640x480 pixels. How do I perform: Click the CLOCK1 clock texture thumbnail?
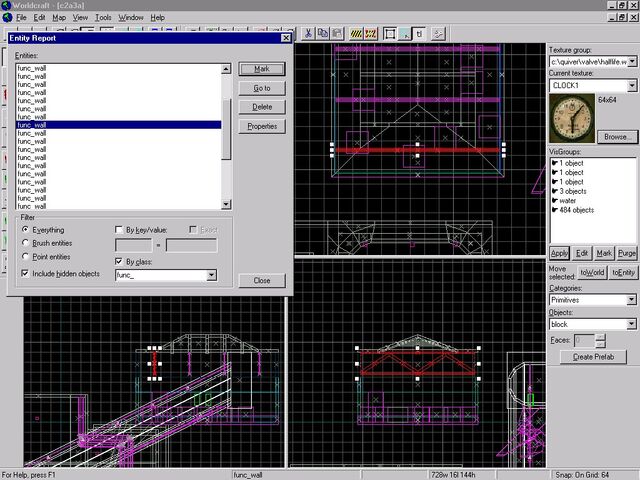(x=572, y=118)
